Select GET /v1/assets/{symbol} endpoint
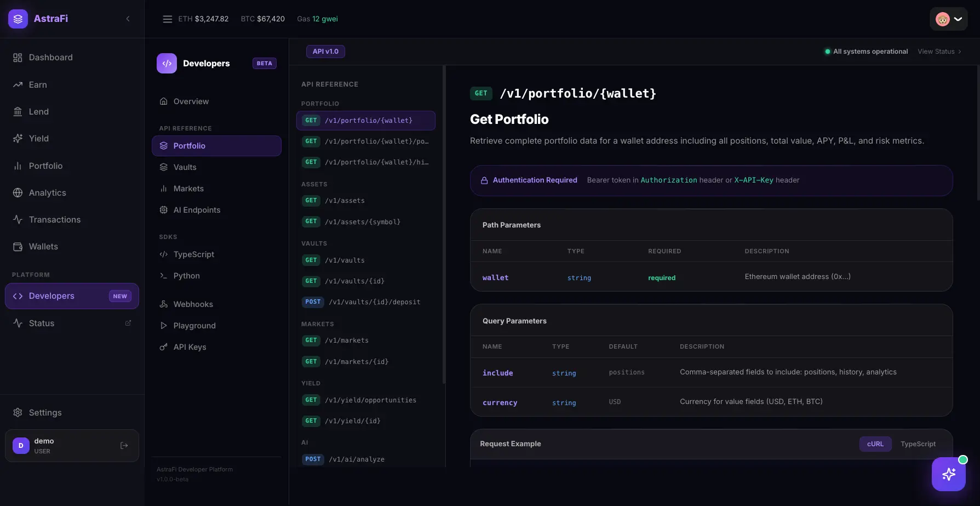This screenshot has width=980, height=506. click(366, 221)
